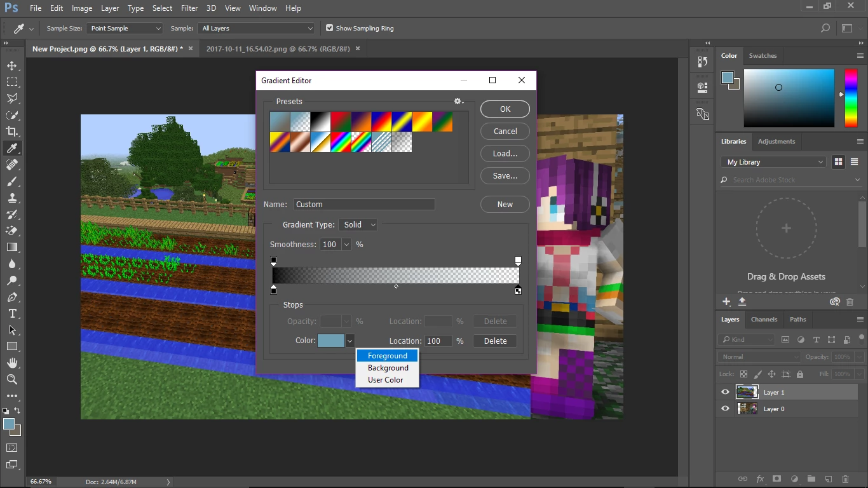This screenshot has width=868, height=488.
Task: Select the Horizontal Type tool
Action: [12, 313]
